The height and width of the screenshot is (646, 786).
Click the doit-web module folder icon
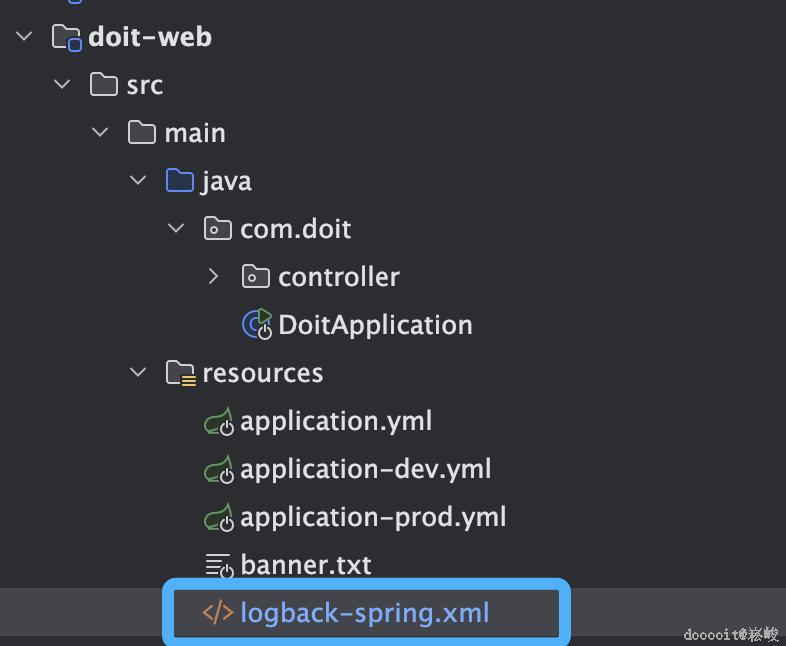pos(65,37)
